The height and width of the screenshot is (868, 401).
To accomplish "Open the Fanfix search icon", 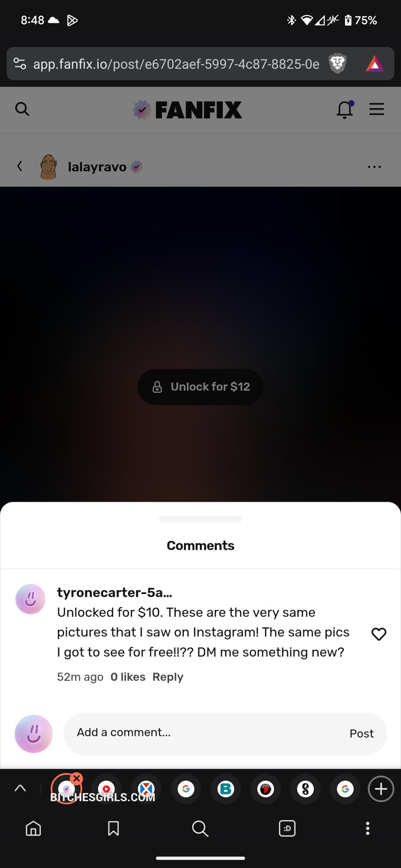I will point(22,109).
